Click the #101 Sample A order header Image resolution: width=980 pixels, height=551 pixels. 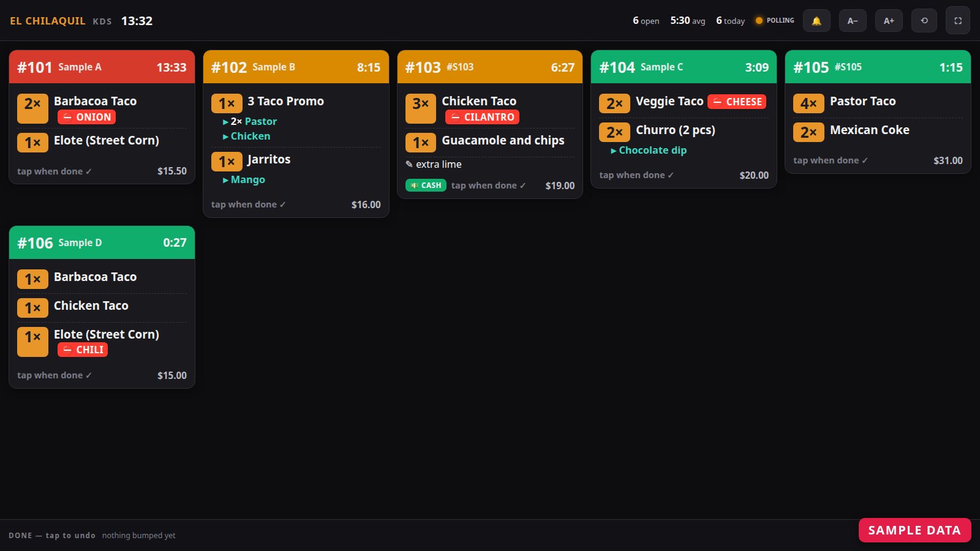[102, 67]
